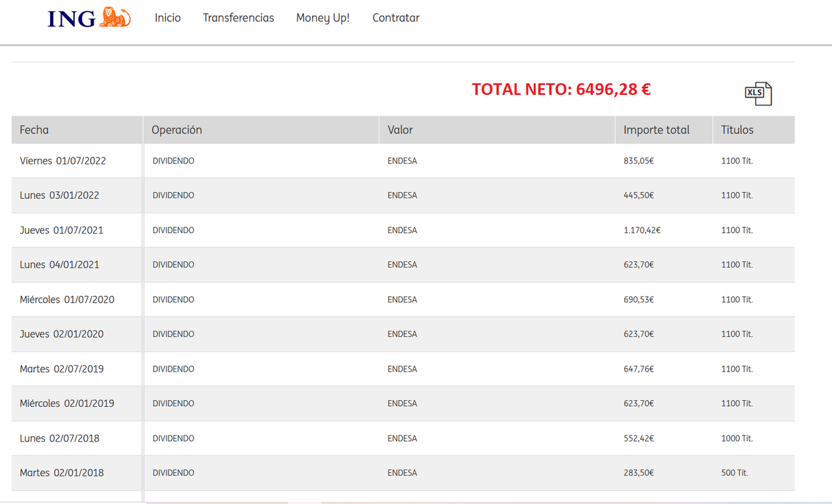Click amount 283,50€
This screenshot has height=504, width=832.
(x=639, y=473)
